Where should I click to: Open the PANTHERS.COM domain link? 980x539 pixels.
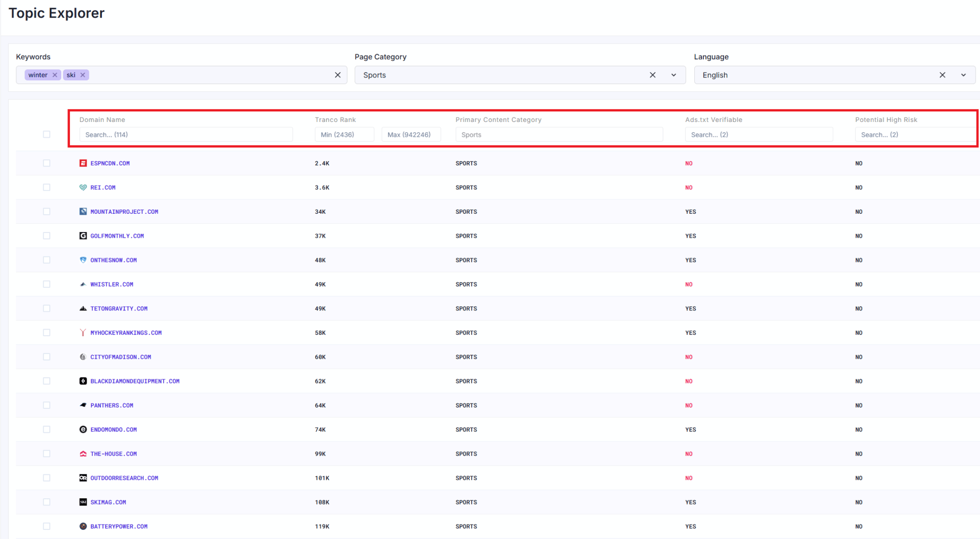click(112, 405)
